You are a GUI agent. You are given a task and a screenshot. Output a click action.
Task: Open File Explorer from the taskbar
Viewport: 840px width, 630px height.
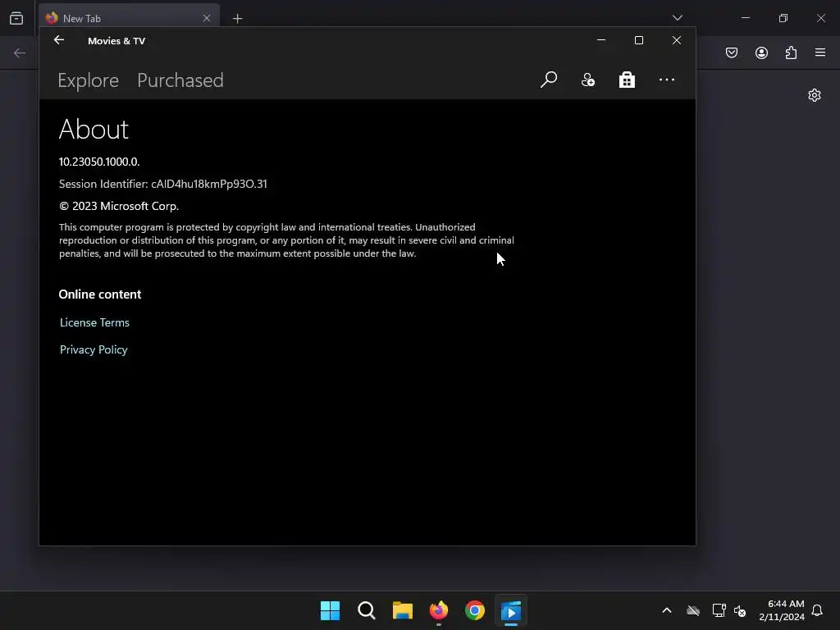tap(402, 610)
